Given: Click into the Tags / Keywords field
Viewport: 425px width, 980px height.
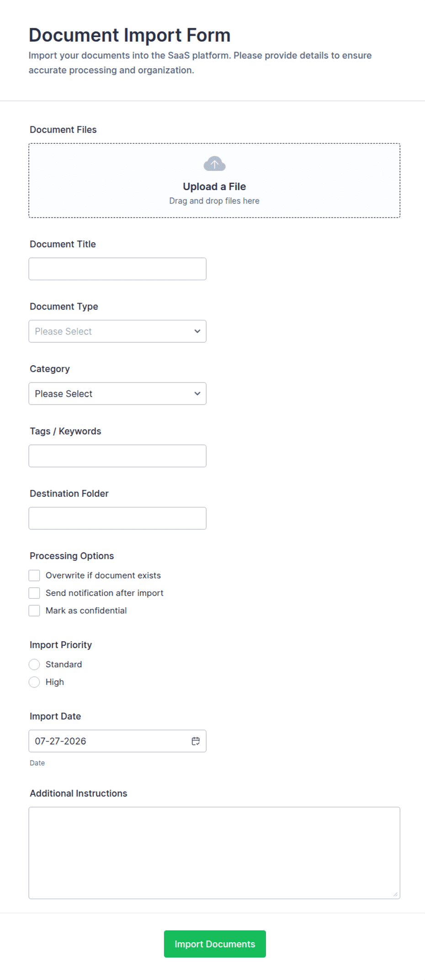Looking at the screenshot, I should (x=117, y=456).
